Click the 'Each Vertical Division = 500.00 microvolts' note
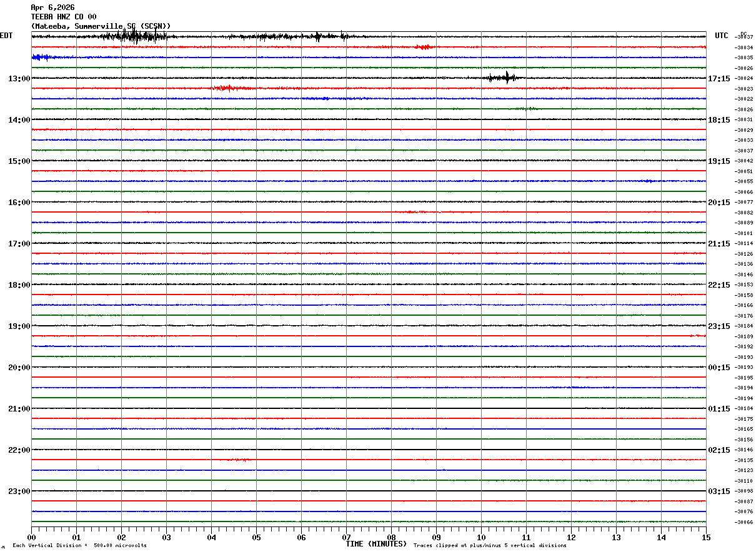 pos(79,546)
